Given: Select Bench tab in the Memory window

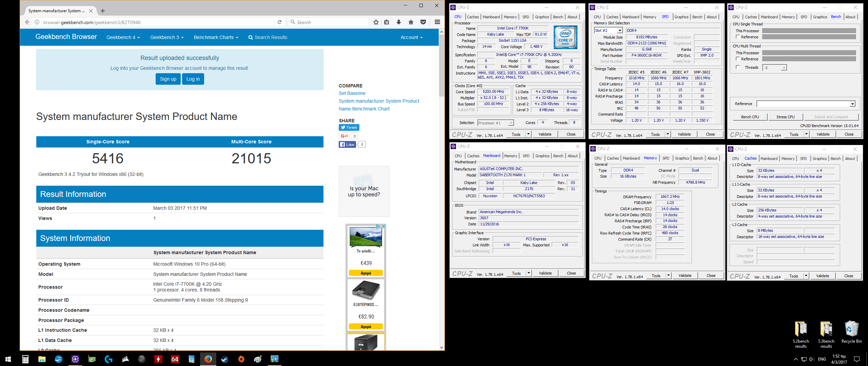Looking at the screenshot, I should coord(698,158).
